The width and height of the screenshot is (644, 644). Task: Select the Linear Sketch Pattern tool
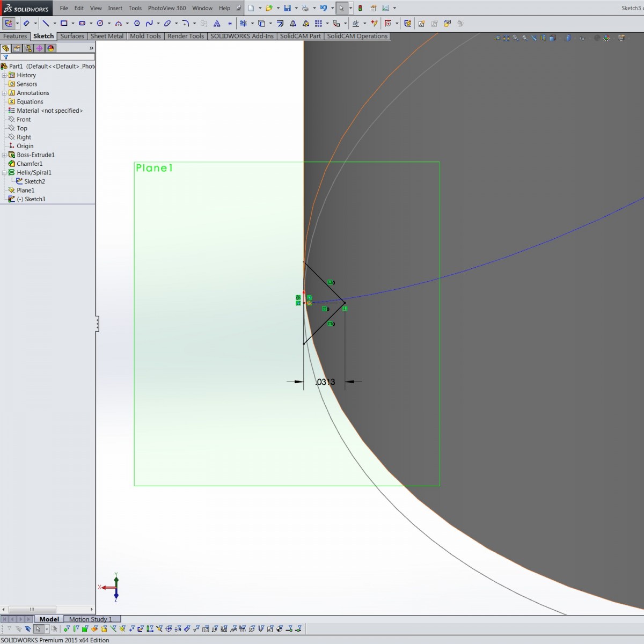318,23
